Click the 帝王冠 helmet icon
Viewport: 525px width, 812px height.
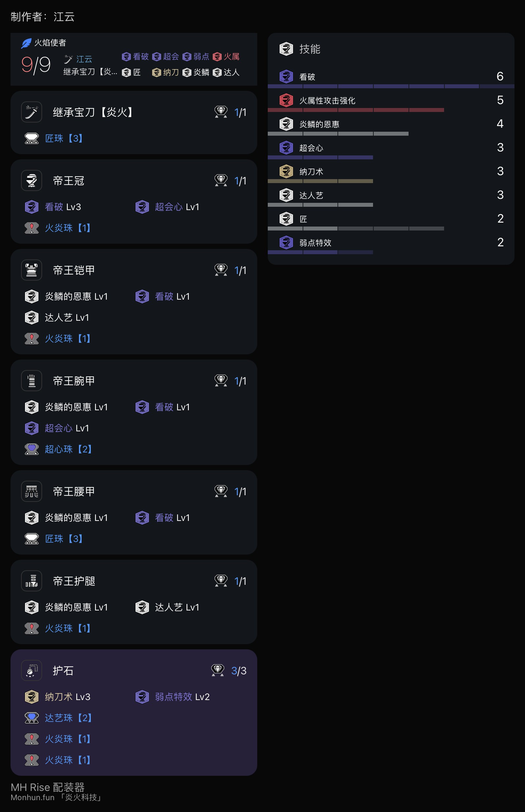31,180
